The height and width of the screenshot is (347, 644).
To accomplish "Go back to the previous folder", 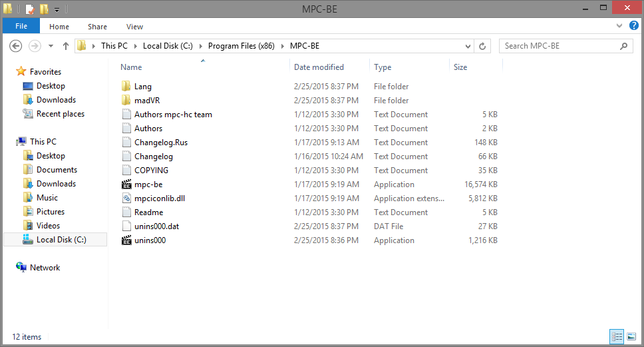I will pos(15,46).
